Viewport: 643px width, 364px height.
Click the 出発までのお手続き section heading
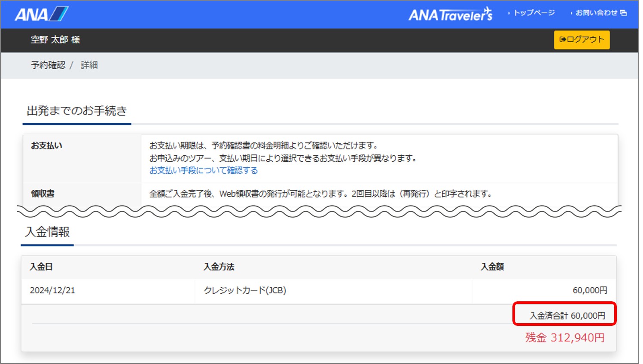point(76,111)
